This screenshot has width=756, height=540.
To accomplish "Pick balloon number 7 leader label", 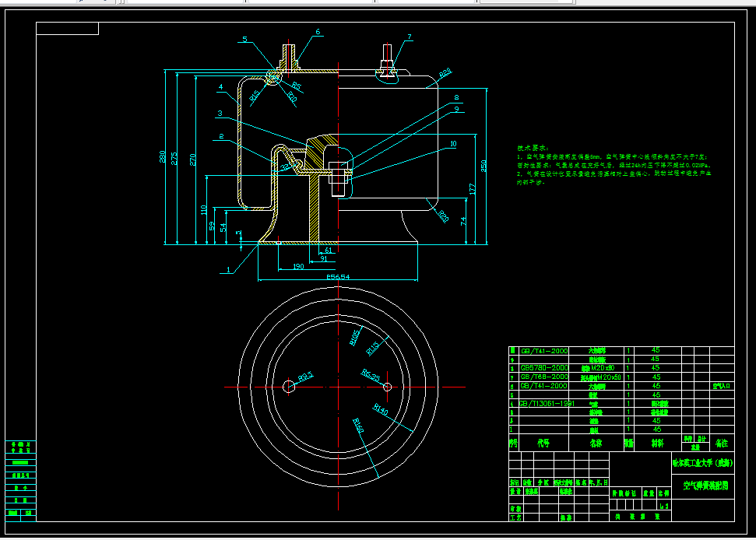I will pyautogui.click(x=410, y=37).
